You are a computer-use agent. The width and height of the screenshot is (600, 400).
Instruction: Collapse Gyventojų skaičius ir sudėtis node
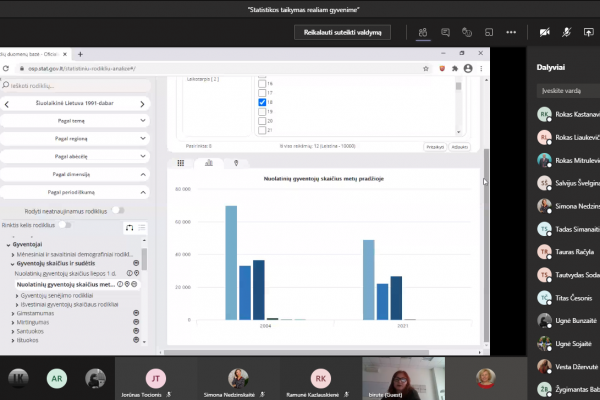13,264
